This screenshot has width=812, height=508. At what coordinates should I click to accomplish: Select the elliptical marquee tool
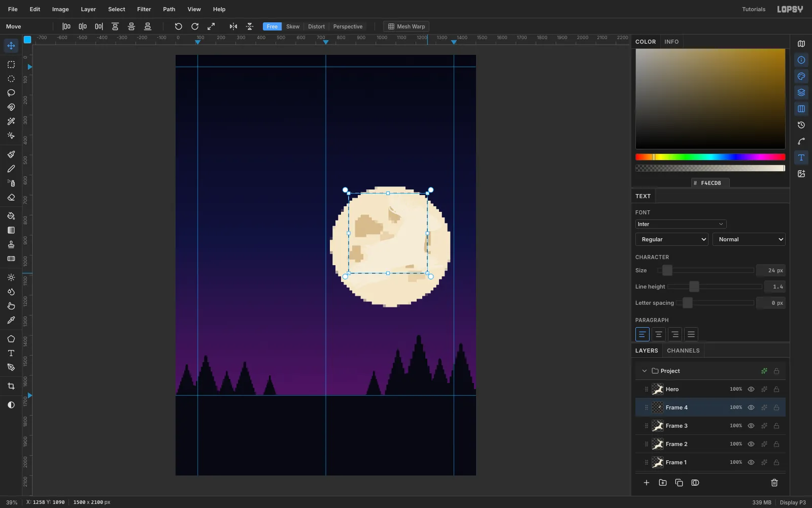(11, 79)
